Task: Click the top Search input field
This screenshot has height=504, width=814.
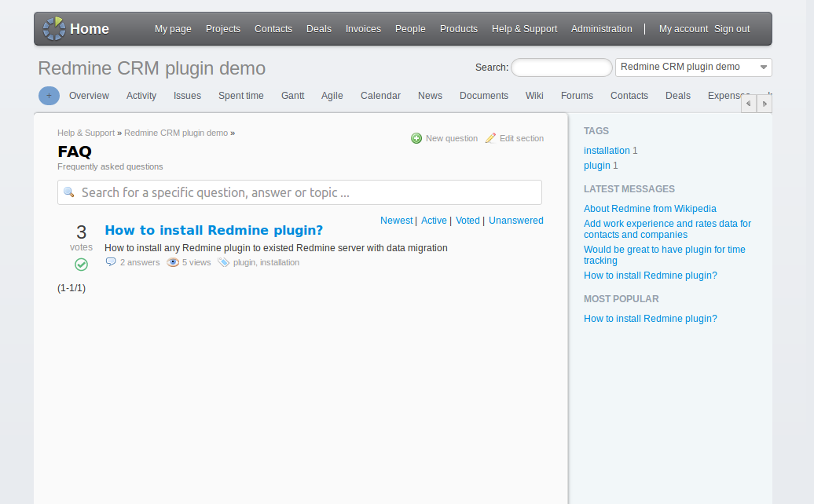Action: [x=561, y=68]
